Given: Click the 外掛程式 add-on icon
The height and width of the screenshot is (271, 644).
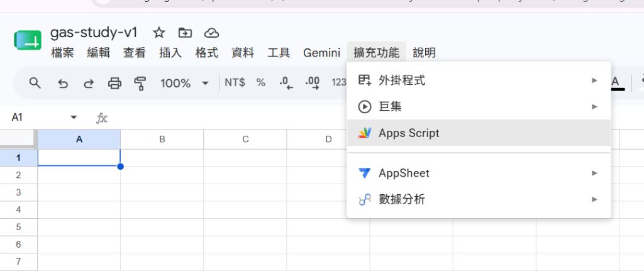Looking at the screenshot, I should click(x=364, y=80).
